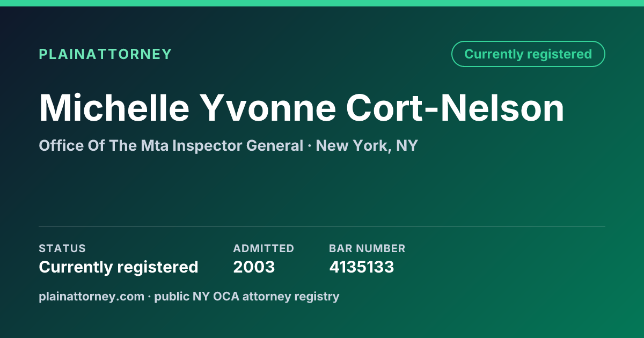Select the admitted year 2003

point(254,267)
